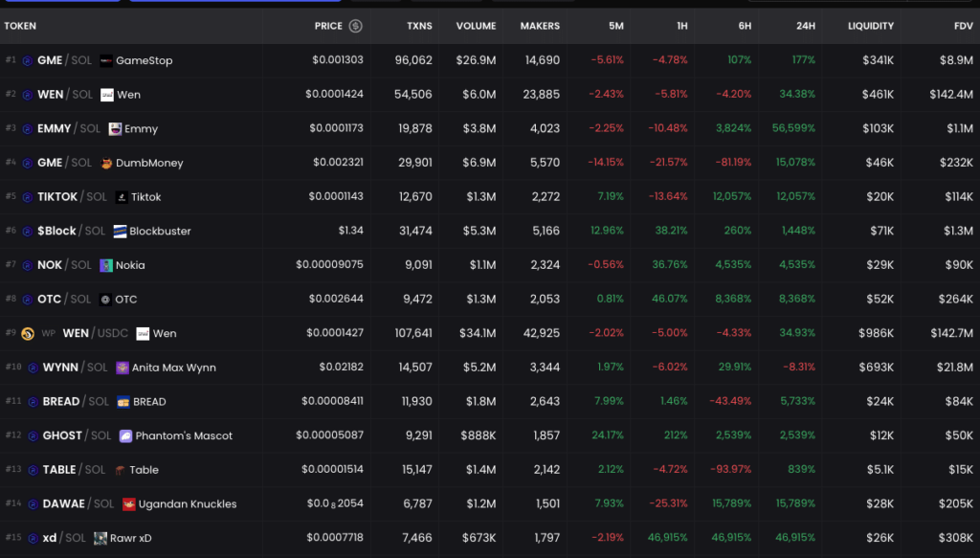This screenshot has width=980, height=558.
Task: Click the orange DEX icon on row #9
Action: [29, 334]
